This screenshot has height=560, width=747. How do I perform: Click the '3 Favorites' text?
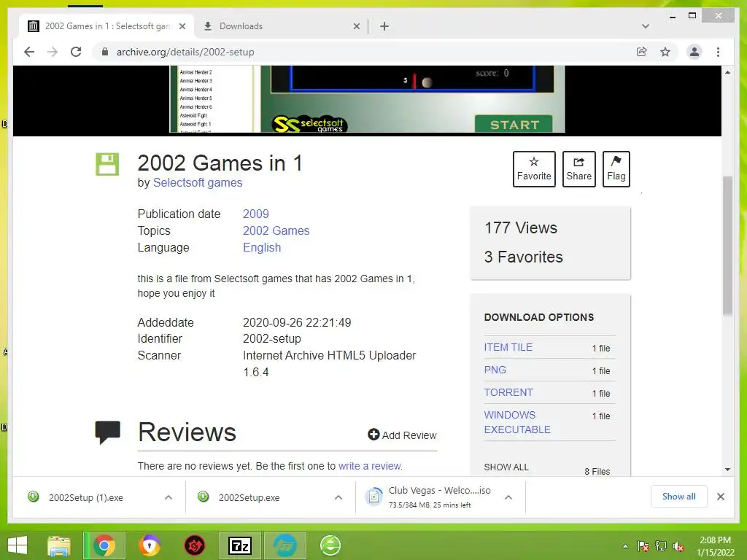point(524,257)
